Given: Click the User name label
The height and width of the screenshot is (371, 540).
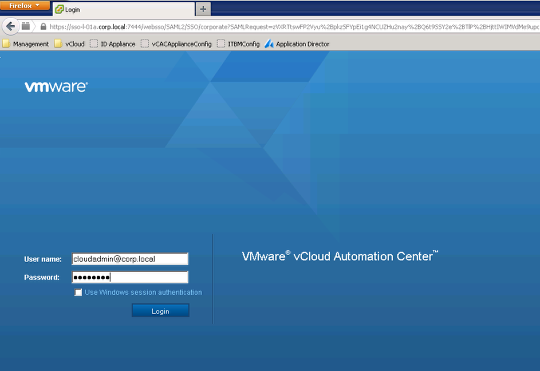Looking at the screenshot, I should point(43,259).
